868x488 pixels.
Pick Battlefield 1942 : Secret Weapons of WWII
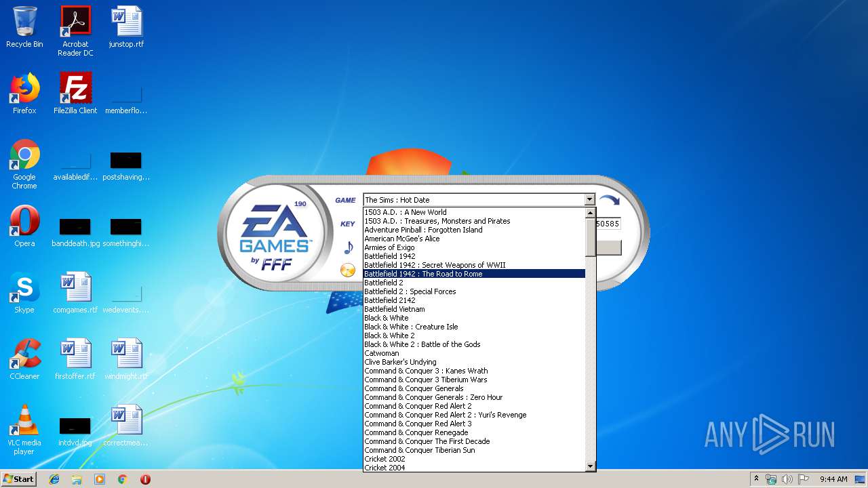tap(474, 265)
